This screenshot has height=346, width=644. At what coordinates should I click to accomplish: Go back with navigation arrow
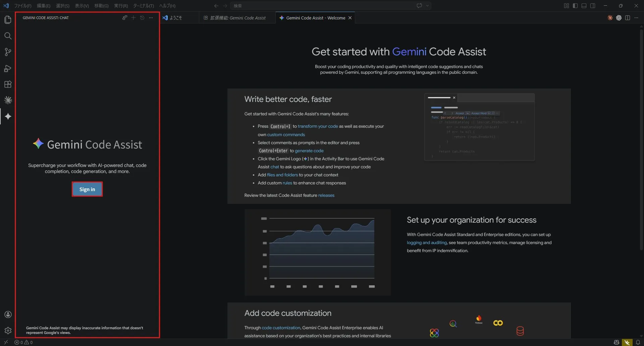[x=216, y=6]
